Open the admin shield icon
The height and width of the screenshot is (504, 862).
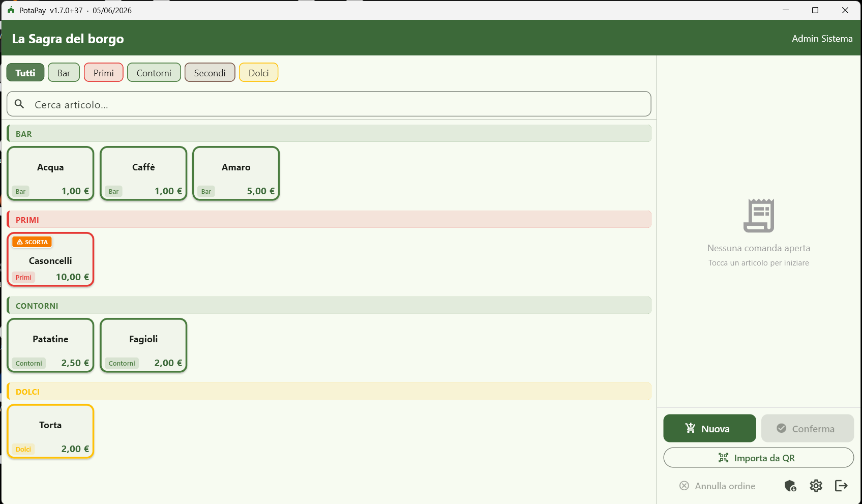(x=790, y=486)
